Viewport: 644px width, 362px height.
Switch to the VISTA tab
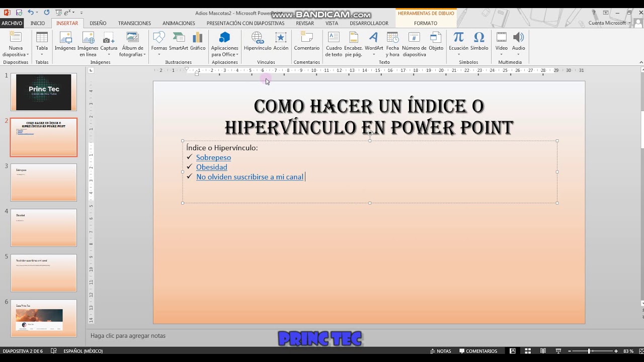point(332,23)
